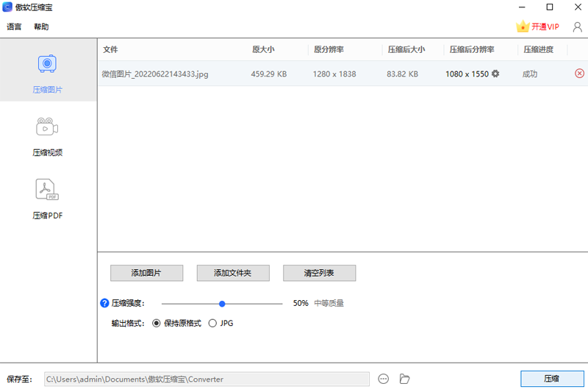The image size is (588, 392).
Task: Click the 压缩强度 slider handle
Action: click(x=222, y=303)
